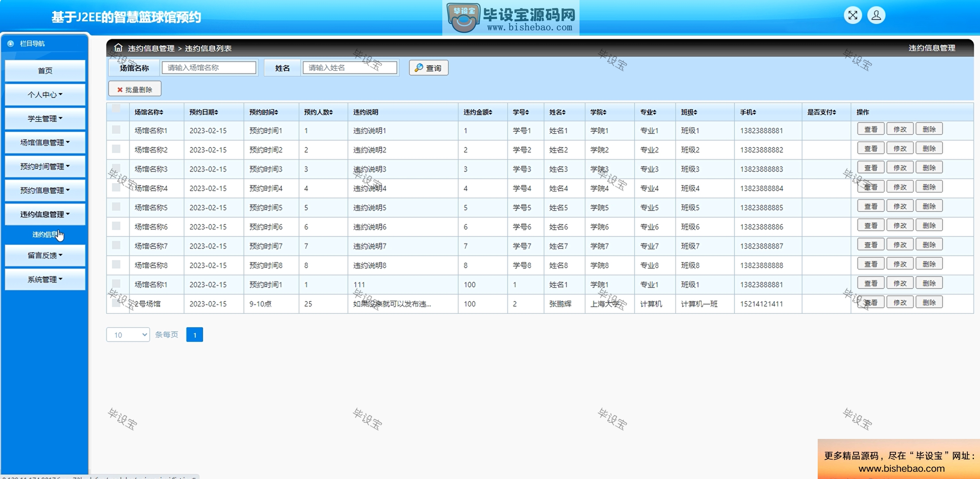
Task: Click 修改 for row 场馆名称7
Action: coord(900,245)
